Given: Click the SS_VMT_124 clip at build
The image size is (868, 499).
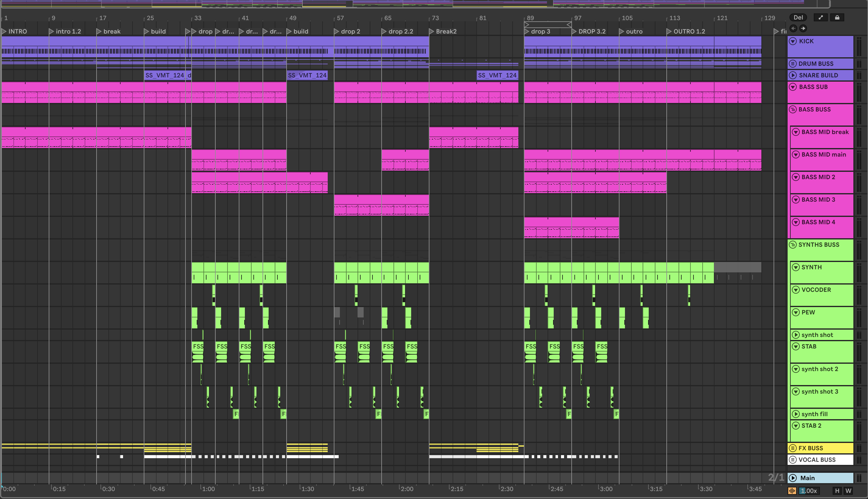Looking at the screenshot, I should click(307, 76).
